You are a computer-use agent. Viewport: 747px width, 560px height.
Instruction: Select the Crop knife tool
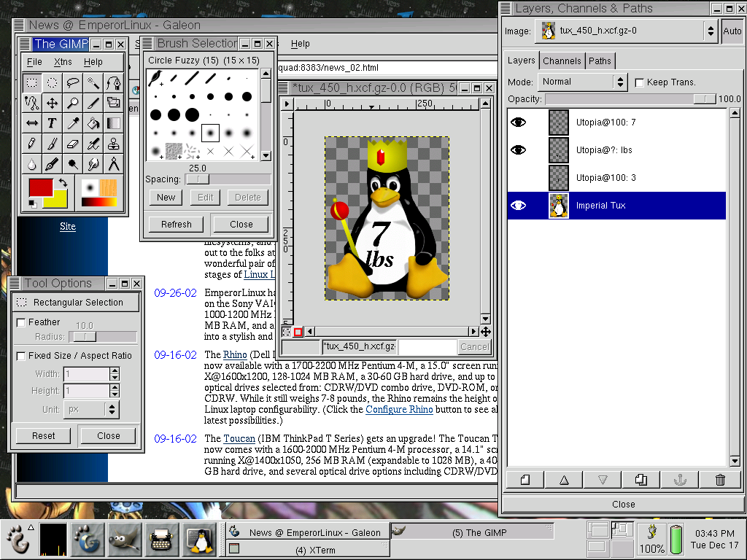[93, 103]
